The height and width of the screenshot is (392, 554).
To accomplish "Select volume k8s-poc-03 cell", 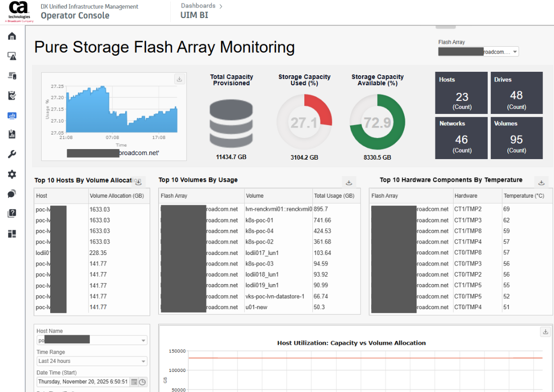I will 259,264.
